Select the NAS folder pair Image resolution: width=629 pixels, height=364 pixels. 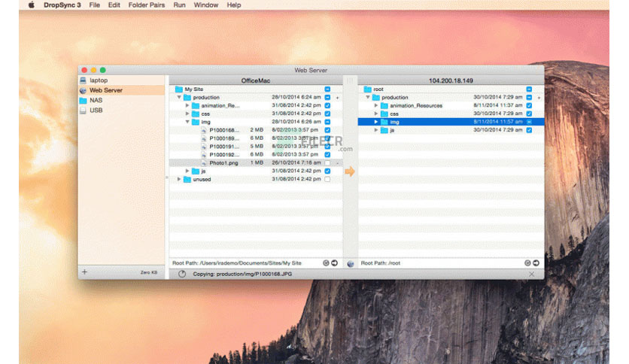coord(122,100)
